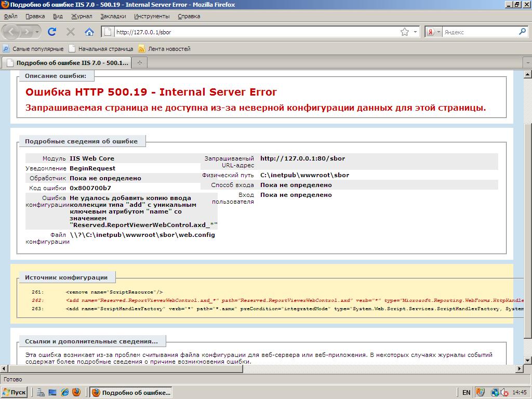
Task: Click the IIS Web Core module value
Action: [x=92, y=158]
